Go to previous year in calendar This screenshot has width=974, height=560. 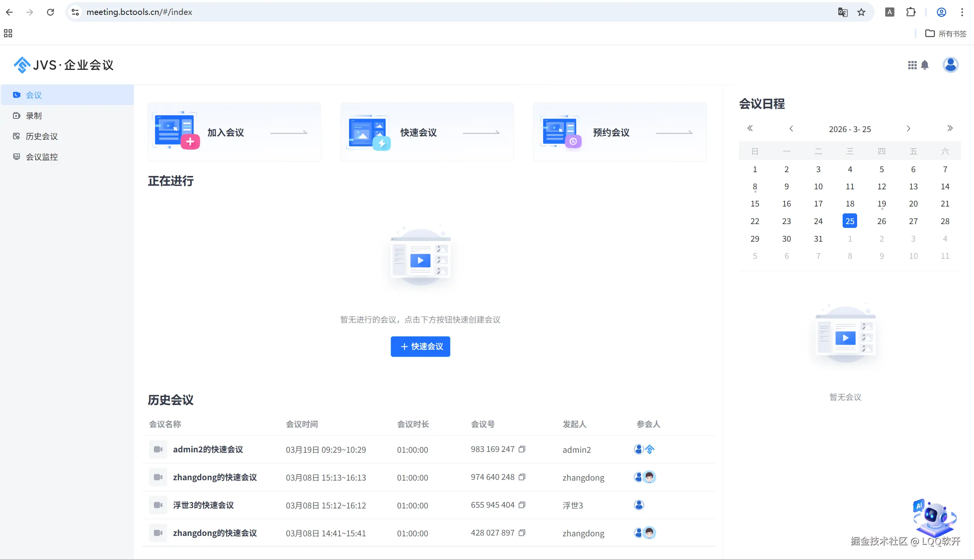pos(750,129)
